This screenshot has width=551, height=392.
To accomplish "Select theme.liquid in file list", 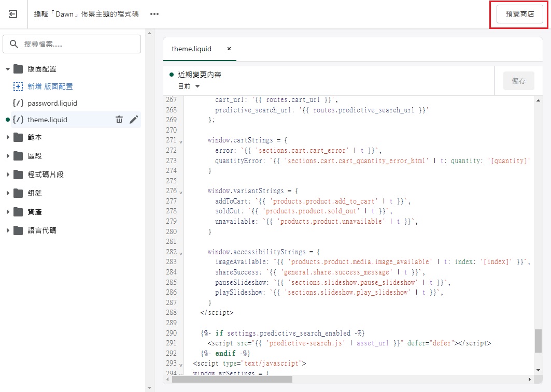I will coord(47,120).
